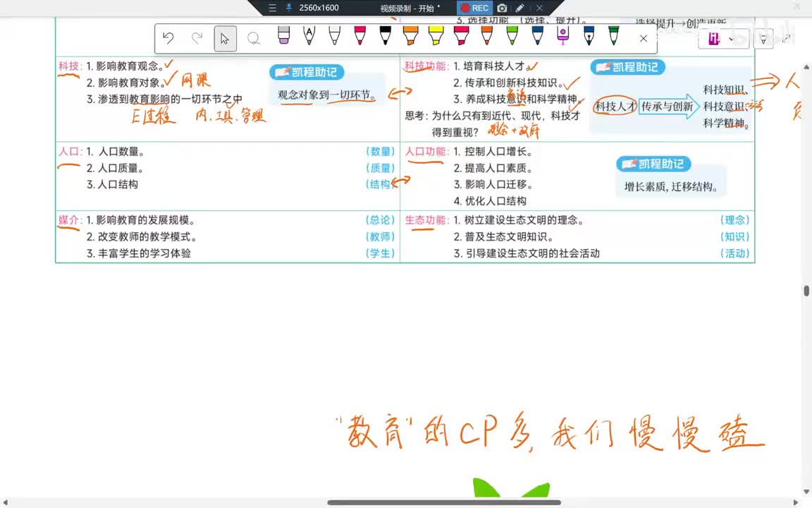
Task: Click the filter funnel dropdown button
Action: click(x=763, y=39)
